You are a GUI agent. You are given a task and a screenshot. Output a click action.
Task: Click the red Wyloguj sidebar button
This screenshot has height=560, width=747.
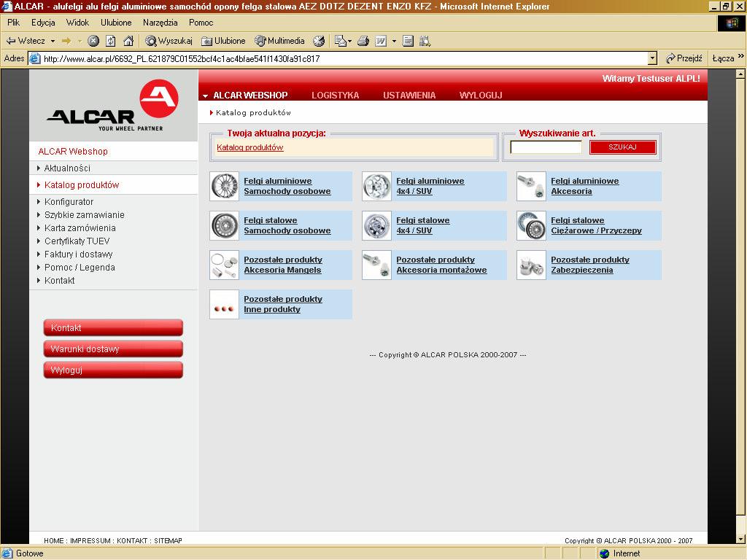coord(113,370)
